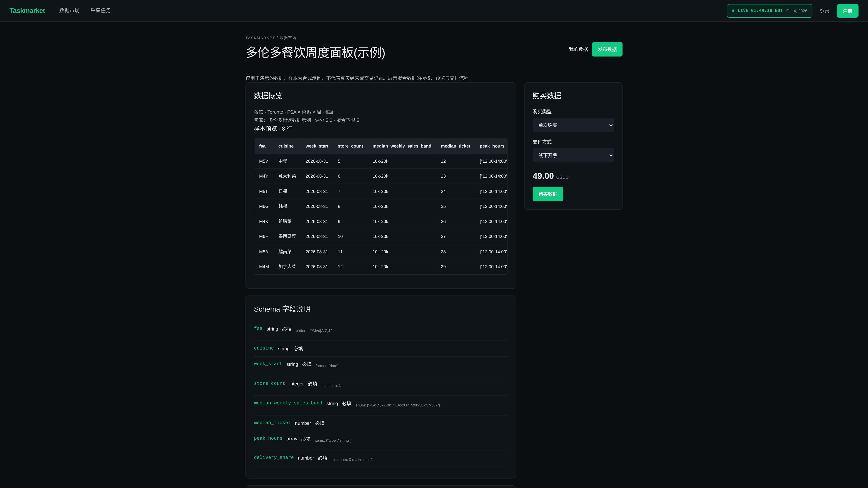Viewport: 868px width, 488px height.
Task: Click the median_weekly_sales_band schema field name
Action: pyautogui.click(x=288, y=403)
